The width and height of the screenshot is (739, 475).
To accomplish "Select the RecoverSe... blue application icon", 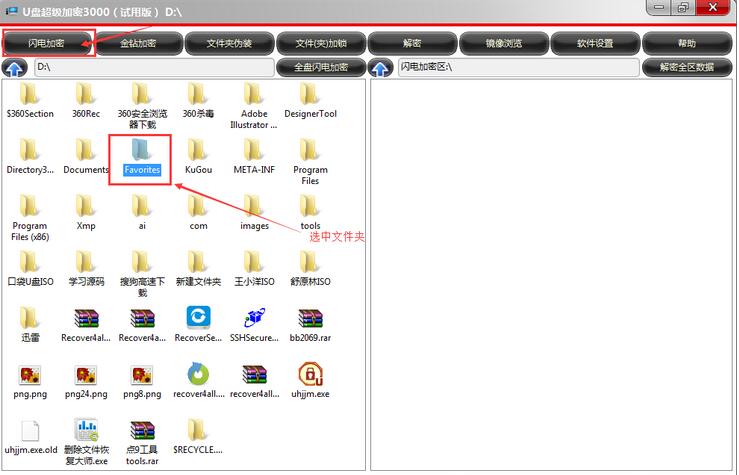I will point(198,319).
